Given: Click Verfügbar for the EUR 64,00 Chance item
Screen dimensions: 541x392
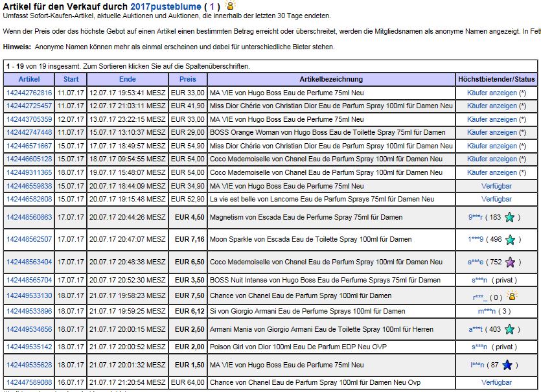Looking at the screenshot, I should tap(496, 383).
